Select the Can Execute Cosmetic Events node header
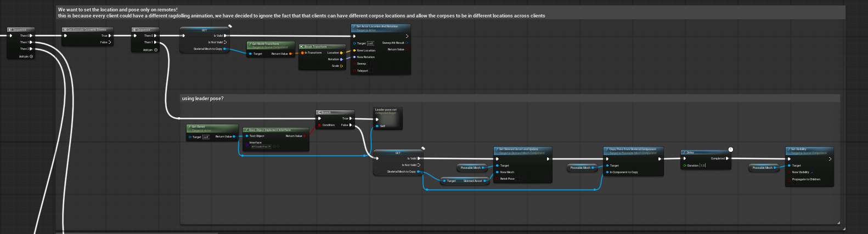The height and width of the screenshot is (234, 868). coord(87,30)
